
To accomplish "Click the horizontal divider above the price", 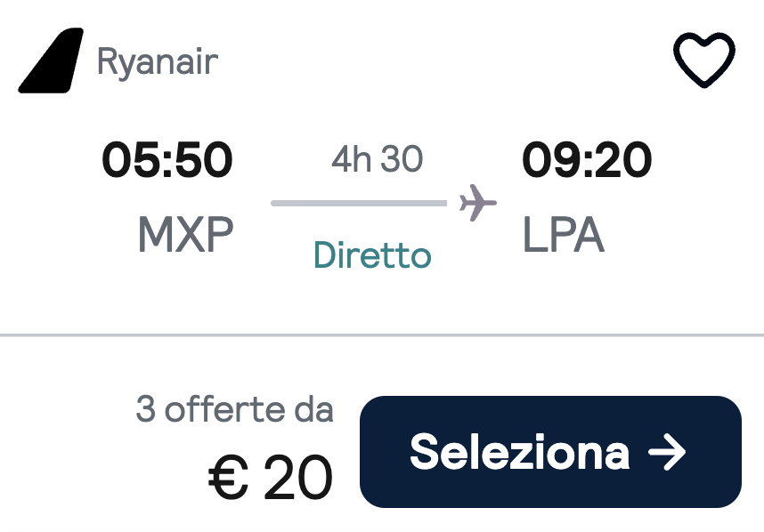I will (x=382, y=335).
